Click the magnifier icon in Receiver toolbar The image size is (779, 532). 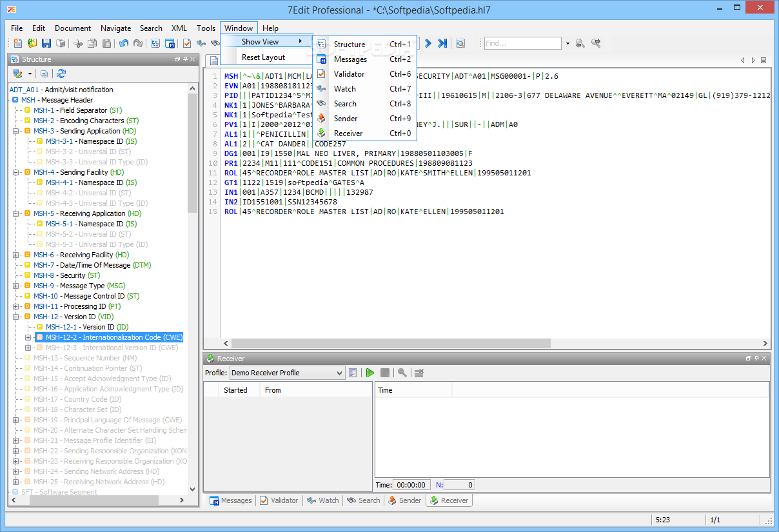tap(402, 373)
